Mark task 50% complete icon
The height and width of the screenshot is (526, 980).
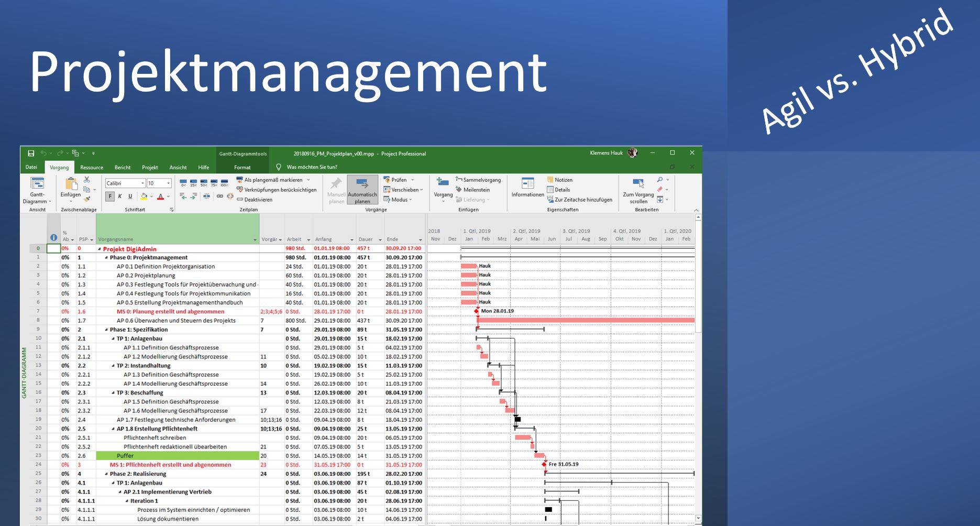tap(203, 183)
